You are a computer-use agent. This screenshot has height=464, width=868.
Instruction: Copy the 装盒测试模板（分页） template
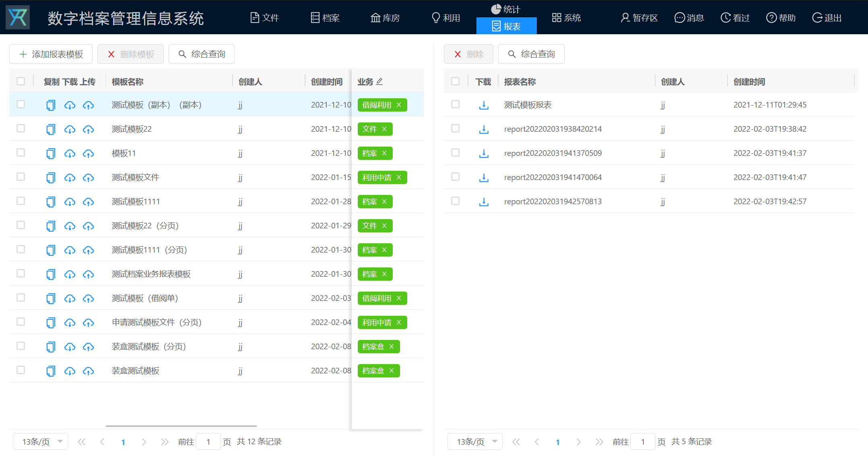click(51, 347)
